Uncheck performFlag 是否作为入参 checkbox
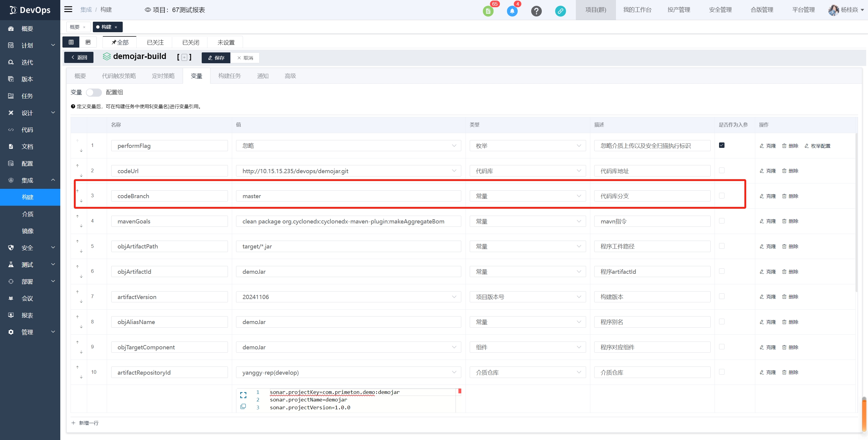 tap(721, 145)
